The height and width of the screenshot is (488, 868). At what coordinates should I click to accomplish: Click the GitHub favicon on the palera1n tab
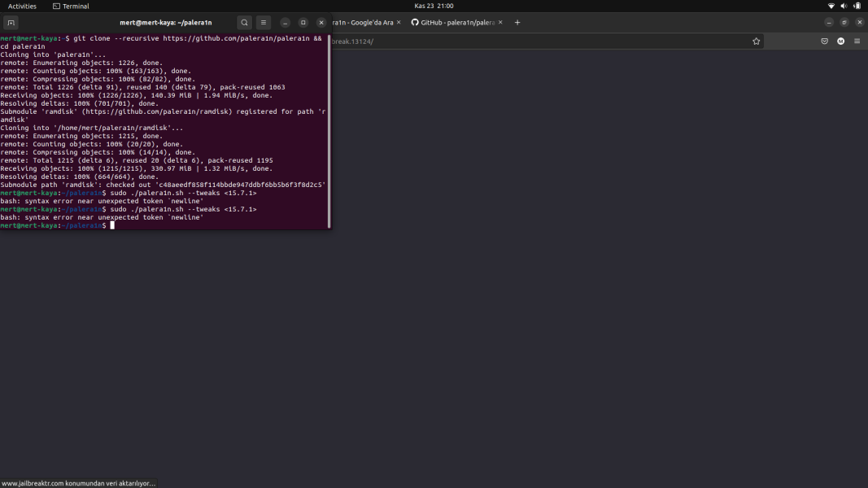coord(413,22)
